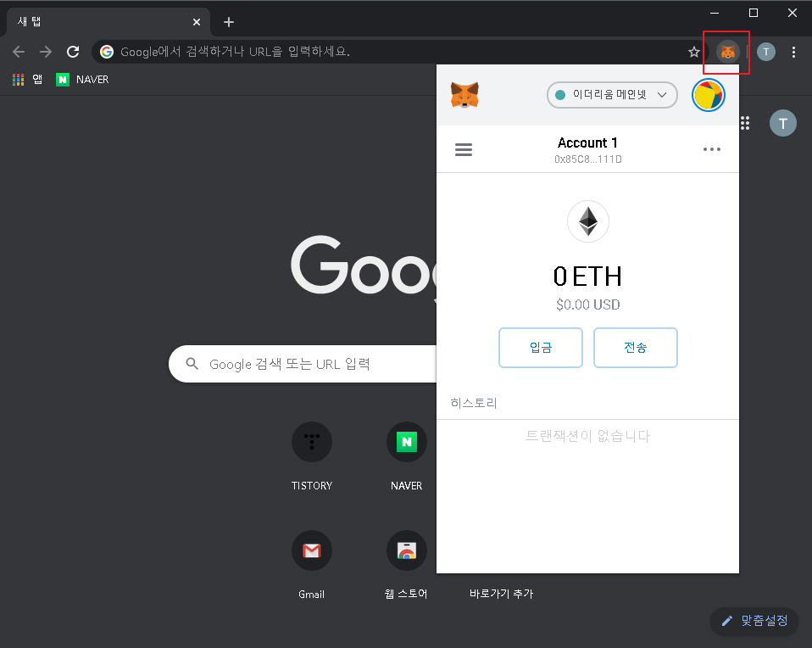Open Chrome three-dot menu

(x=793, y=52)
